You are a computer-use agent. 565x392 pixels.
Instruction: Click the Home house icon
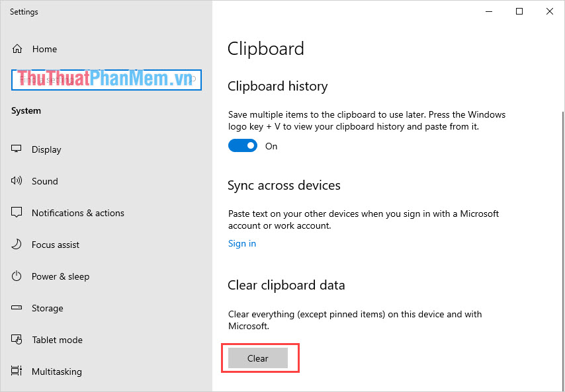(16, 48)
